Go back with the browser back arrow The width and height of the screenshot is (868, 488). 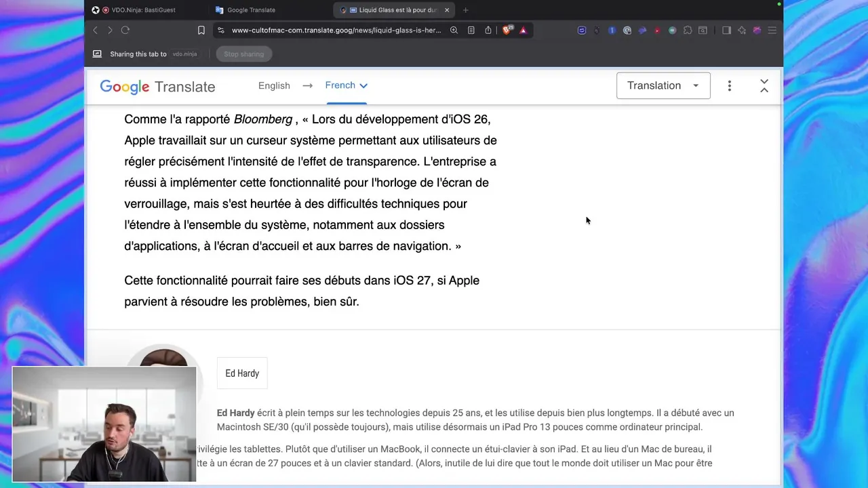95,30
